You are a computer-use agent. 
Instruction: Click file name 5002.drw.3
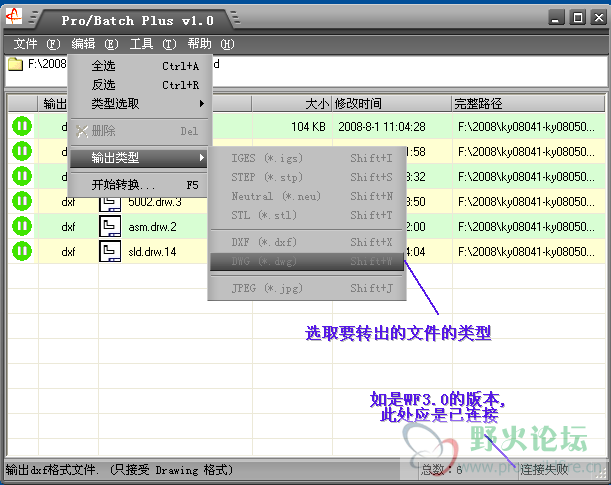155,202
